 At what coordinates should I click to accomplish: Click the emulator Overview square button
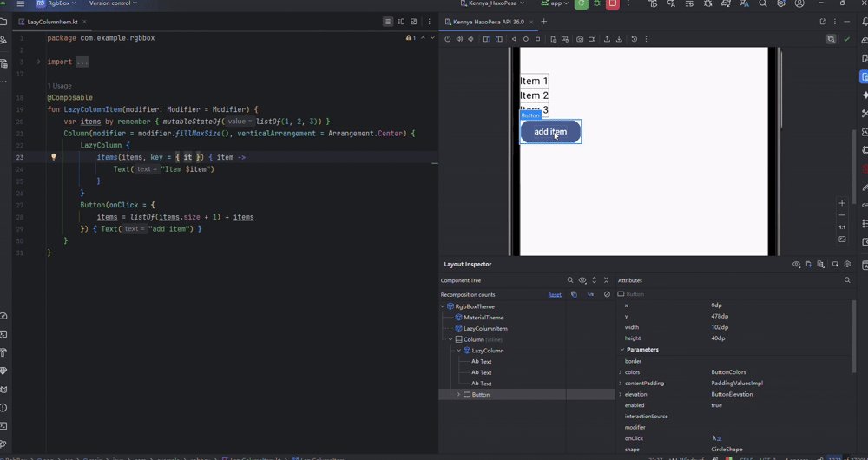pyautogui.click(x=537, y=39)
